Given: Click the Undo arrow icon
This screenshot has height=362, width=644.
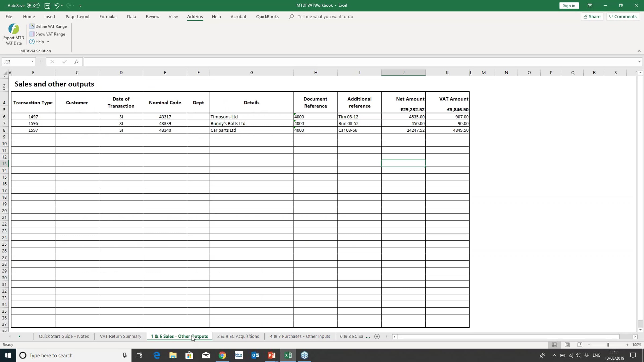Looking at the screenshot, I should 57,6.
